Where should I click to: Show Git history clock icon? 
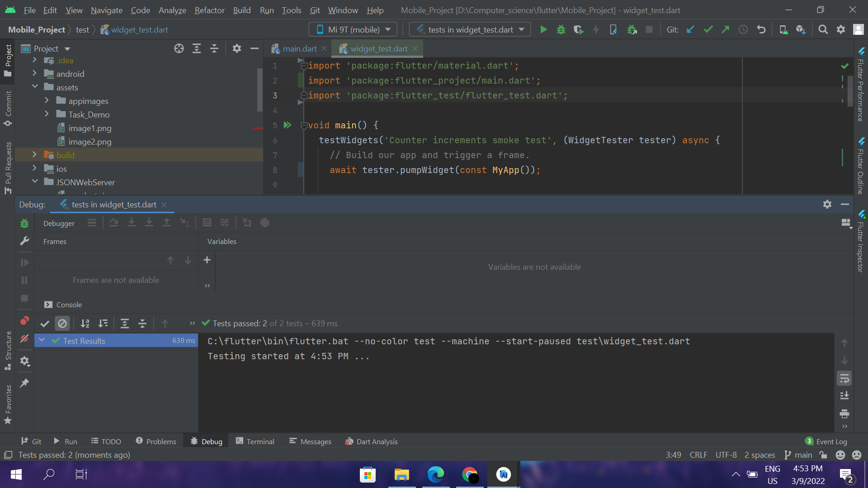tap(743, 30)
